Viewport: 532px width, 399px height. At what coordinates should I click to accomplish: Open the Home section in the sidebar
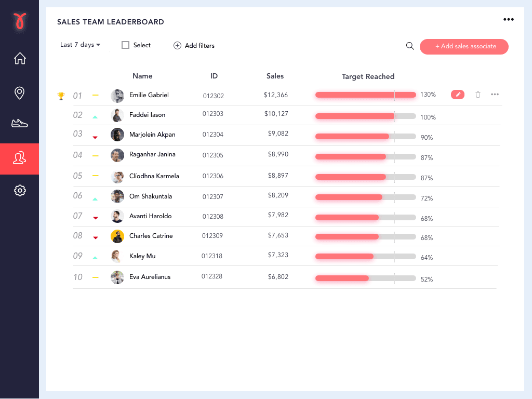[19, 58]
